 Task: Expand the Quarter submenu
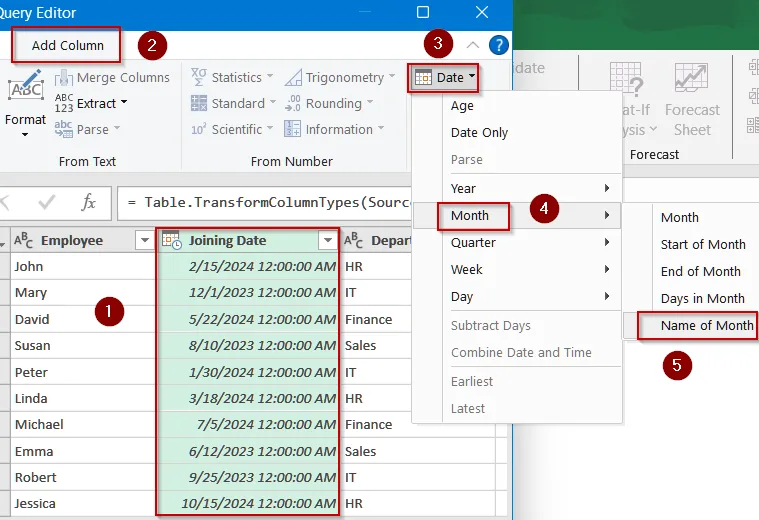(x=517, y=243)
